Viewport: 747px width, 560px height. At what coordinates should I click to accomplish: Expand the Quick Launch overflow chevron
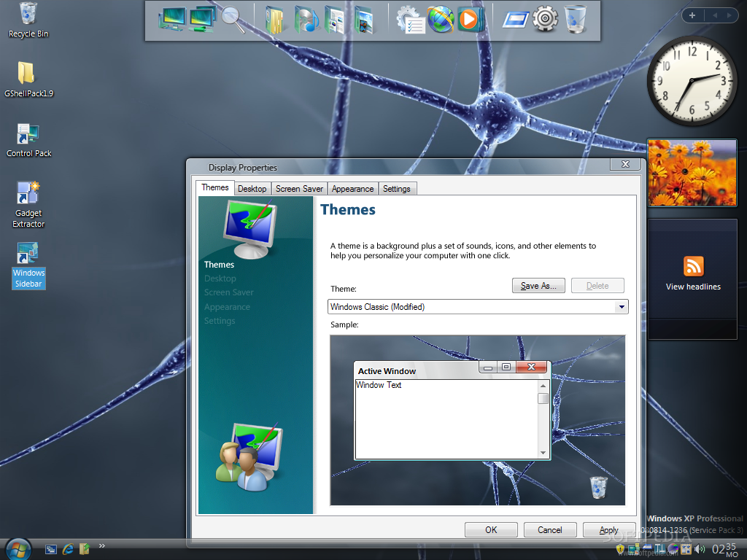pyautogui.click(x=101, y=545)
